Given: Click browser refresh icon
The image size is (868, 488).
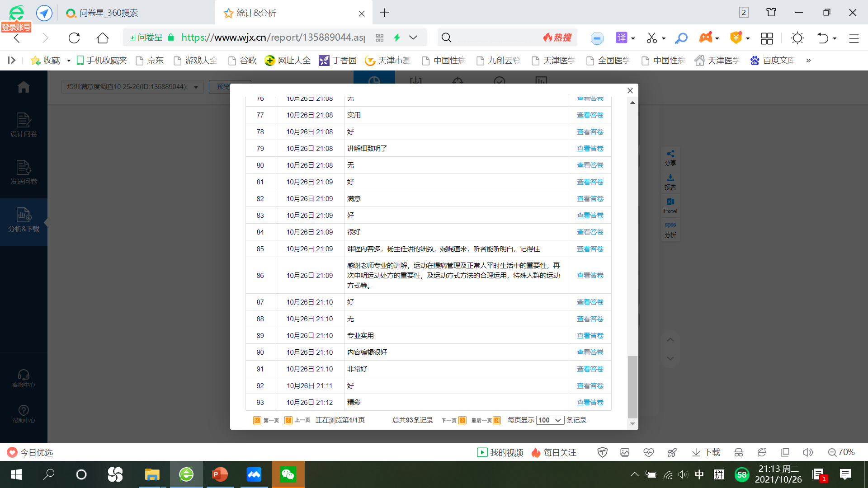Looking at the screenshot, I should [74, 38].
